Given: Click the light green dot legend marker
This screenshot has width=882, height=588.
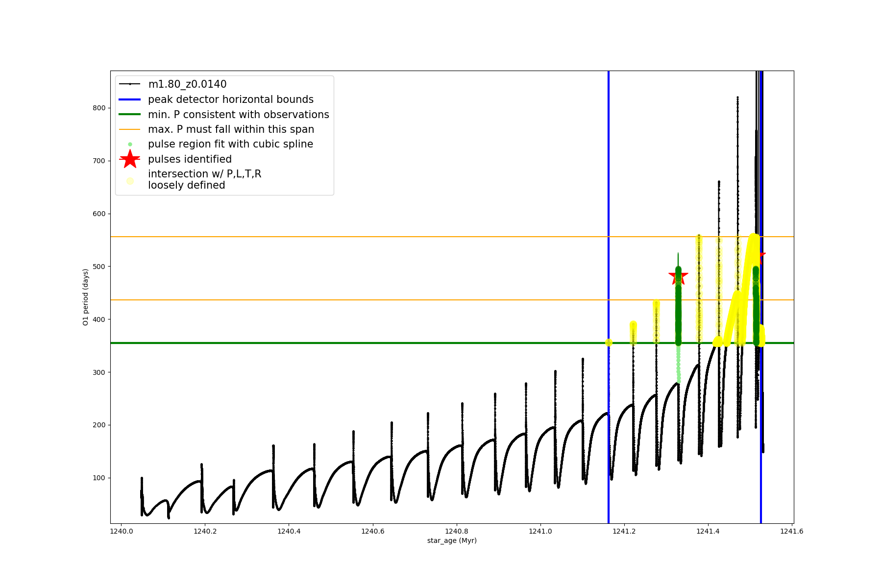Looking at the screenshot, I should (x=130, y=145).
